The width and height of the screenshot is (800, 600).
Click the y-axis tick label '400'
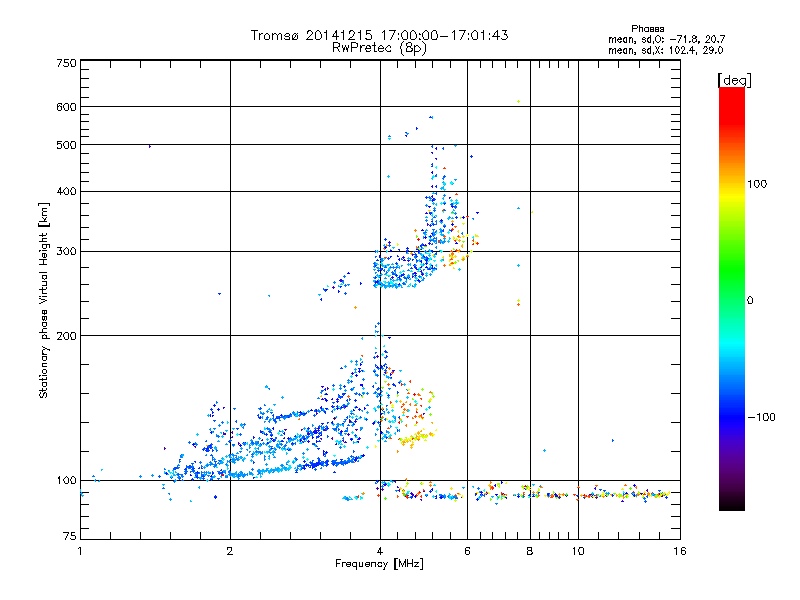(x=66, y=192)
